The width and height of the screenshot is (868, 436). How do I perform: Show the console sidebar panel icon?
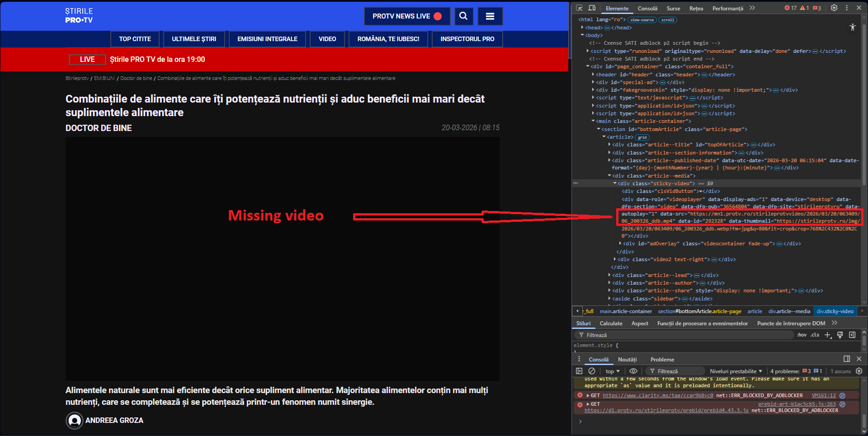[579, 371]
